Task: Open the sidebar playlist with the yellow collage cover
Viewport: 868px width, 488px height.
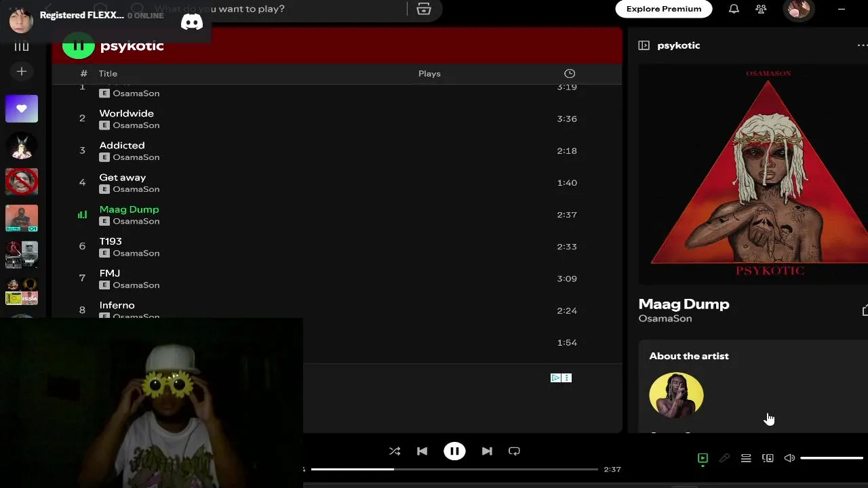Action: (x=22, y=291)
